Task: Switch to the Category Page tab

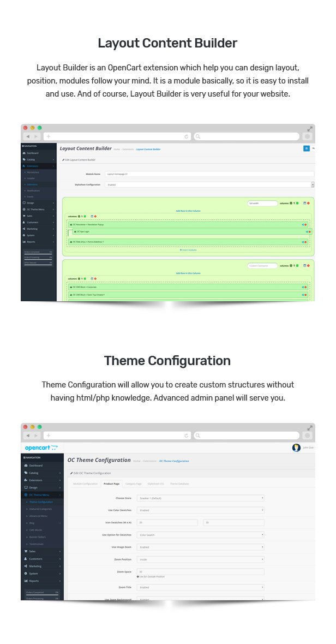Action: click(133, 484)
